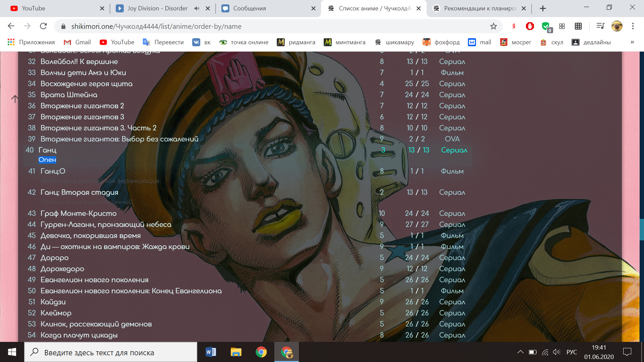The image size is (644, 362).
Task: Open the Yandex extension icon
Action: 514,26
